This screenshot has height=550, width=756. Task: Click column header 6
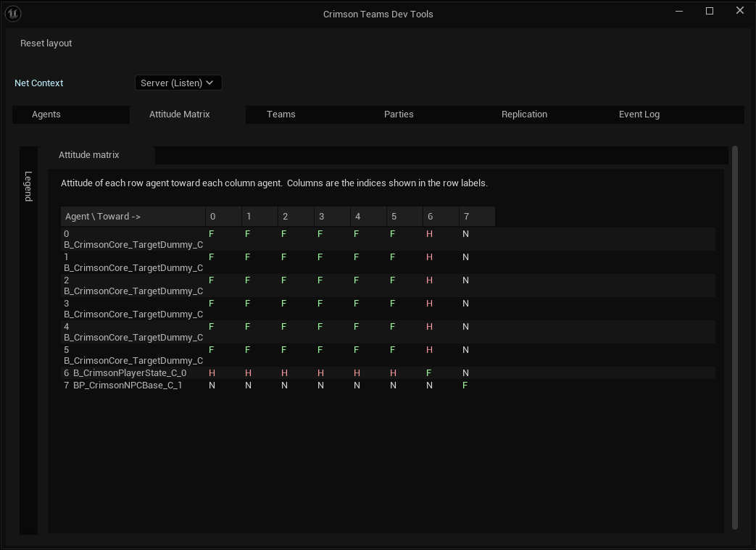(441, 217)
